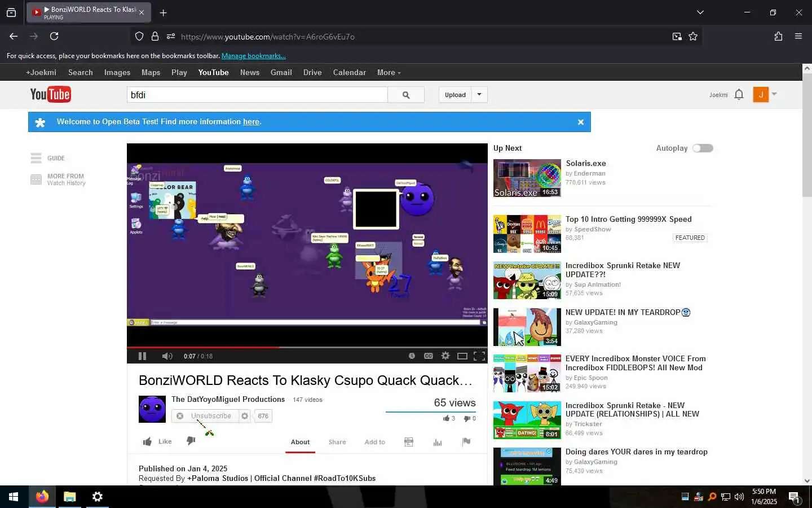Select Images in the Google bar
This screenshot has width=812, height=508.
coord(117,72)
